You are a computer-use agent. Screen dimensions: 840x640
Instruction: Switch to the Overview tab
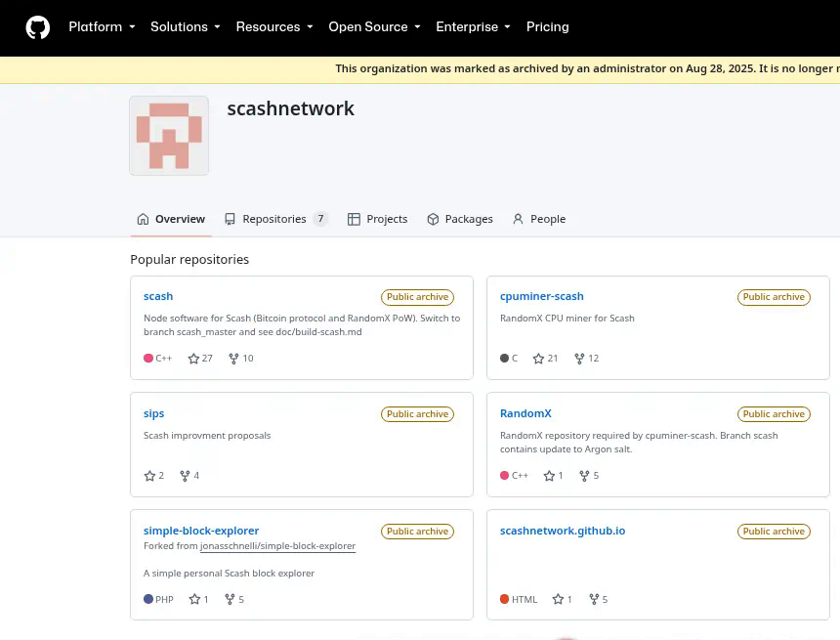[x=171, y=219]
